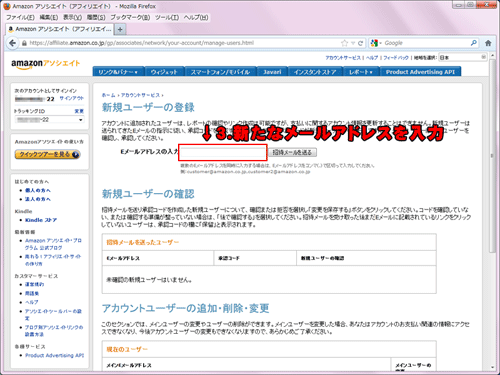Click the Eメールアドレス input field
The width and height of the screenshot is (500, 375).
click(223, 152)
